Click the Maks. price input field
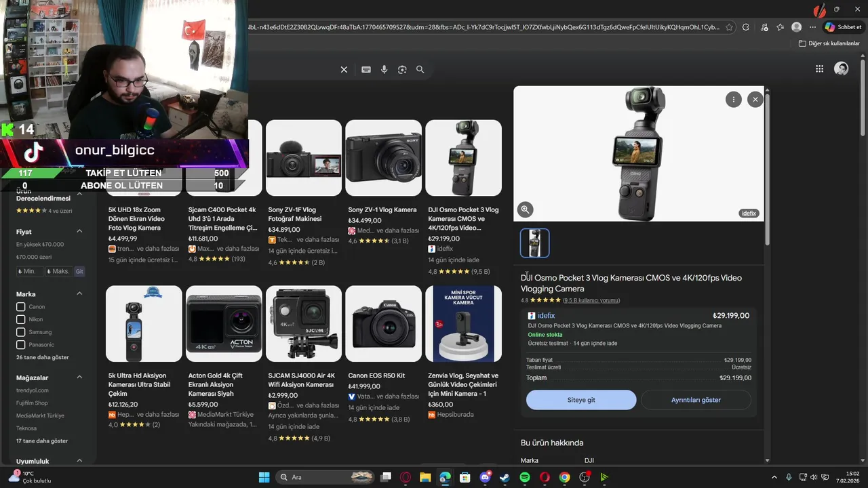The width and height of the screenshot is (868, 488). (58, 271)
